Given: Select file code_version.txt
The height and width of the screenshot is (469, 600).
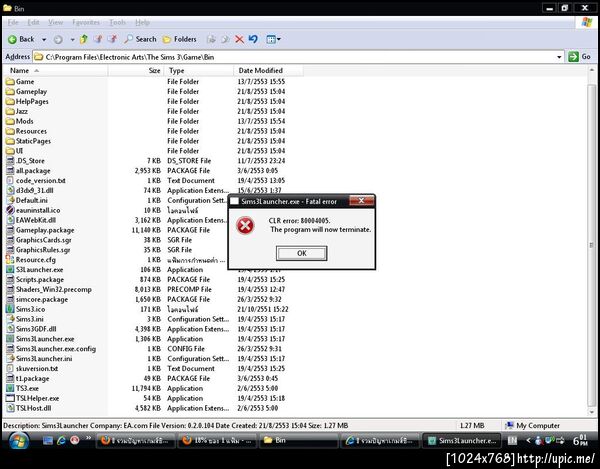Looking at the screenshot, I should [x=41, y=181].
